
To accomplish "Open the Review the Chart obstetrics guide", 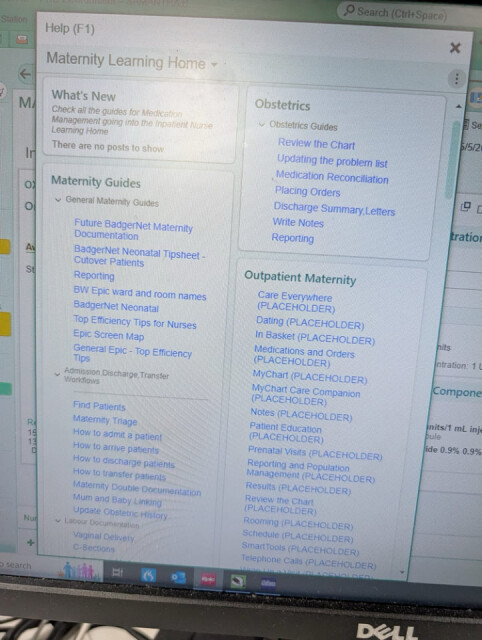I will [316, 144].
